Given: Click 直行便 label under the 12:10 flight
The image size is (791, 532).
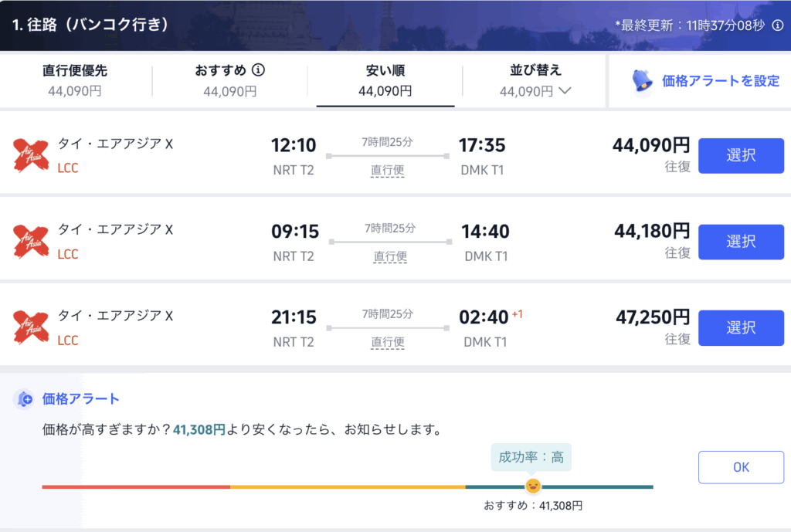Looking at the screenshot, I should [388, 170].
